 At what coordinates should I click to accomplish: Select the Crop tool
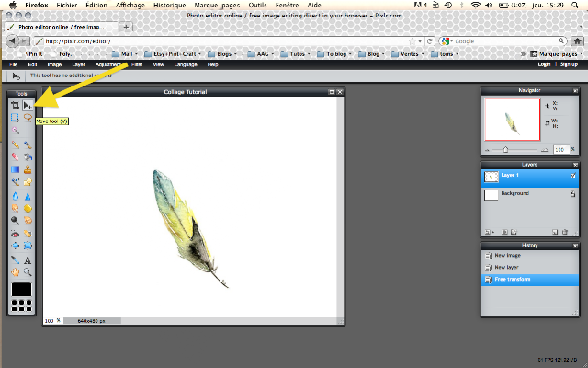point(15,106)
